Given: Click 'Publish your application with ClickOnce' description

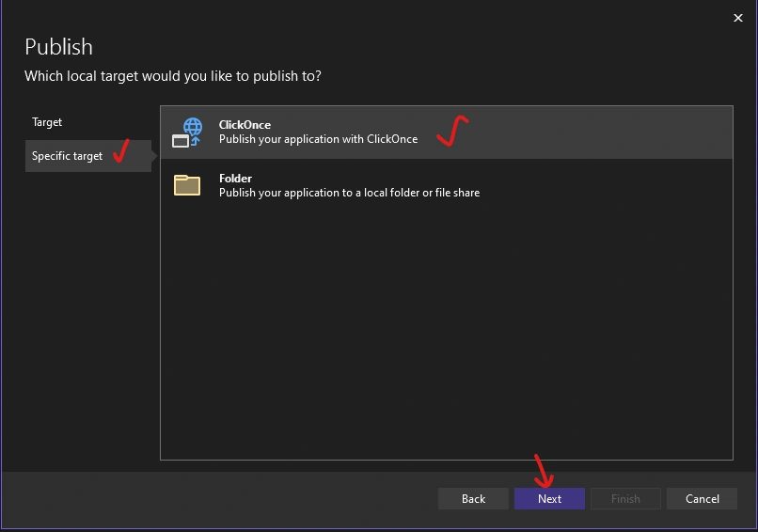Looking at the screenshot, I should (x=318, y=139).
